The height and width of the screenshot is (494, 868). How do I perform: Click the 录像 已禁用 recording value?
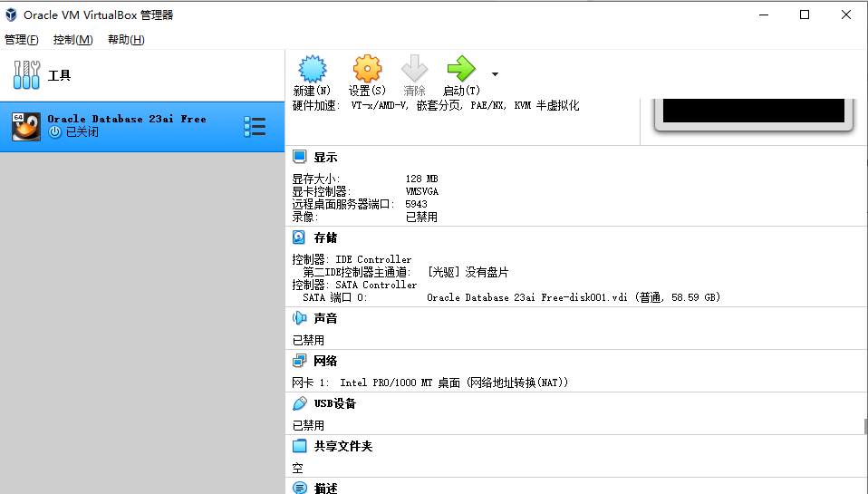pos(422,218)
